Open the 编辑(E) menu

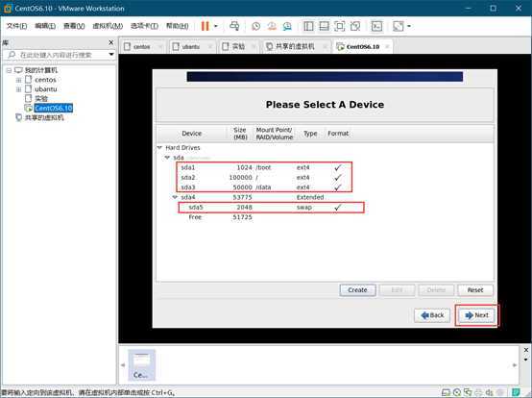point(45,26)
